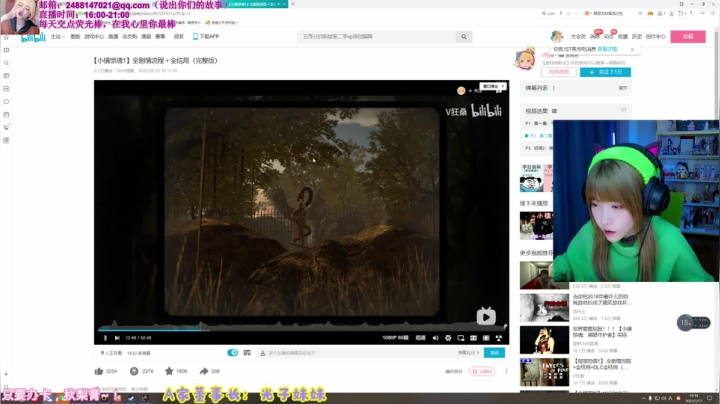Open the 稿件投诉 report link

454,371
